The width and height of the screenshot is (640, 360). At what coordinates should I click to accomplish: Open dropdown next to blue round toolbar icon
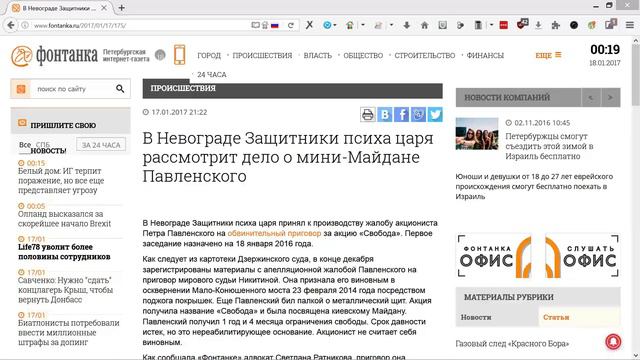pyautogui.click(x=335, y=25)
